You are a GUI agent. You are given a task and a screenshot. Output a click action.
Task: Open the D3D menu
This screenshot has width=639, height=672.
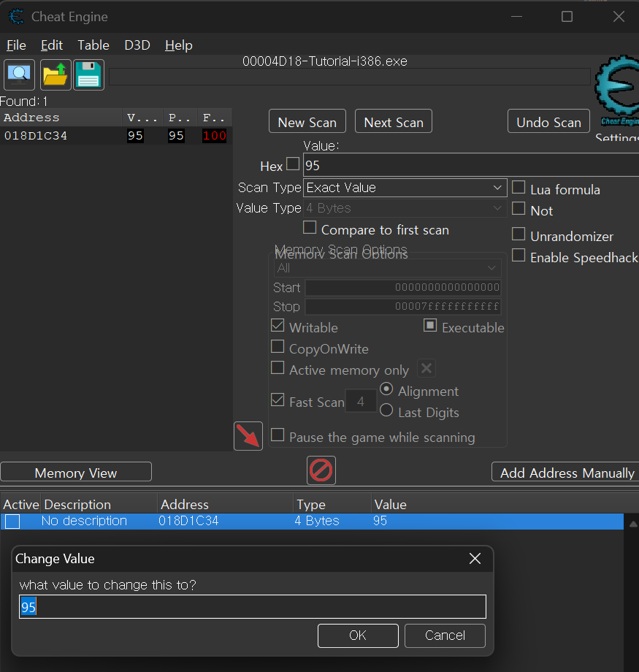point(137,45)
